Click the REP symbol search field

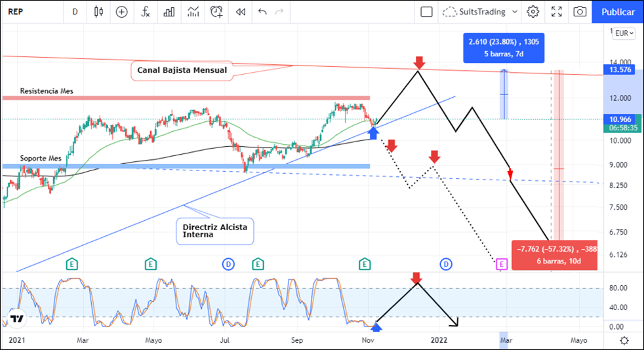(x=26, y=12)
